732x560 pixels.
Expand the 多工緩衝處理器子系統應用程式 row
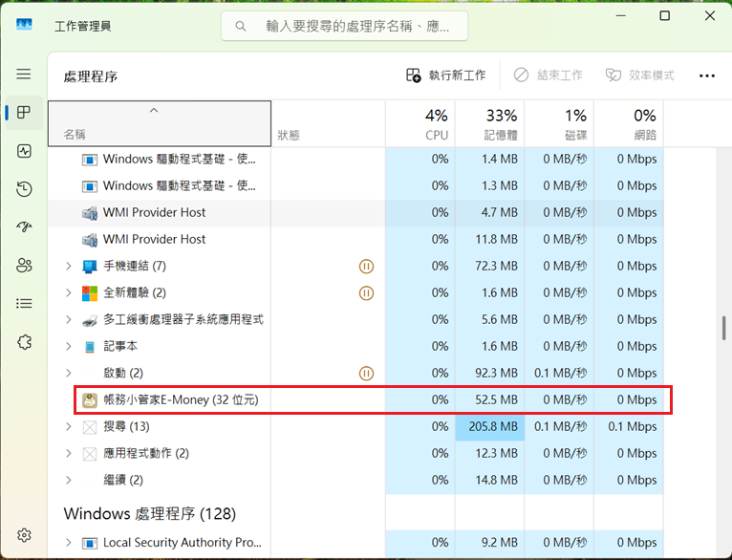(69, 320)
